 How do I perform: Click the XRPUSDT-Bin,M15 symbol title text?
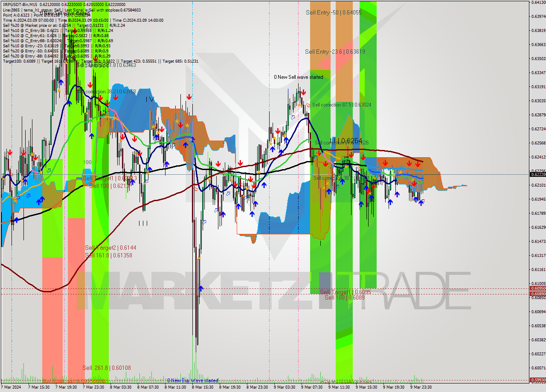[x=20, y=4]
